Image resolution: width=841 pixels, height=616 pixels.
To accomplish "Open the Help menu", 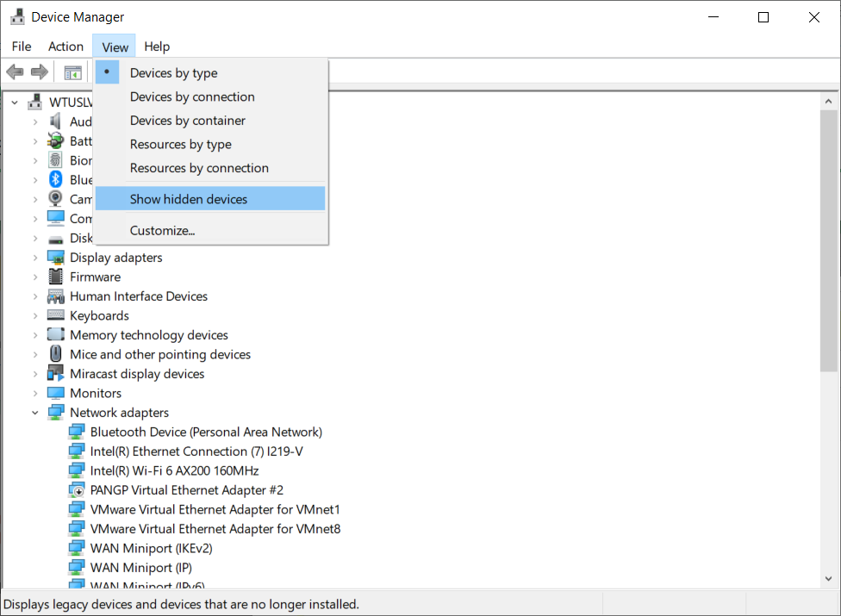I will [x=157, y=47].
